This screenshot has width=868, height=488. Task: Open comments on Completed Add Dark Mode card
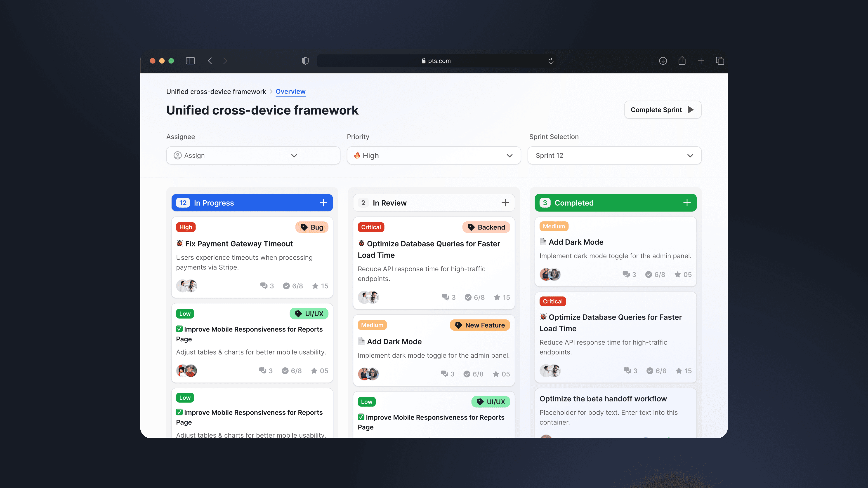pos(629,274)
